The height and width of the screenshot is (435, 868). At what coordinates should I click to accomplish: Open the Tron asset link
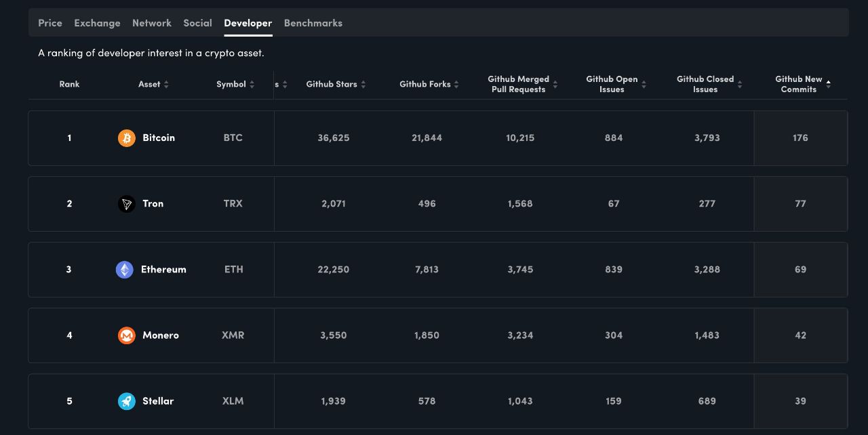click(x=153, y=203)
